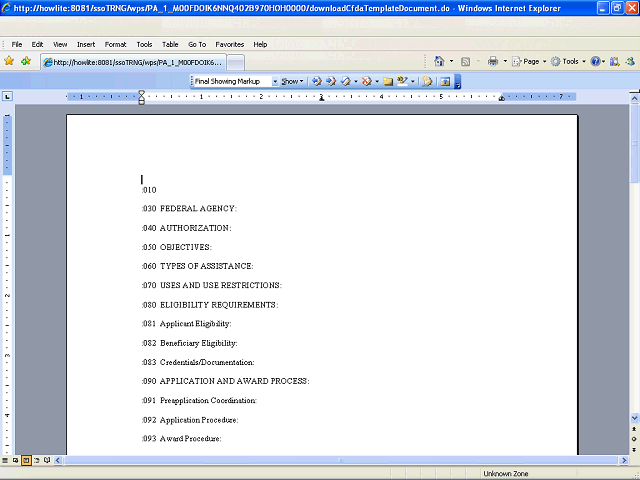
Task: Click the Highlight marker icon
Action: (x=402, y=81)
